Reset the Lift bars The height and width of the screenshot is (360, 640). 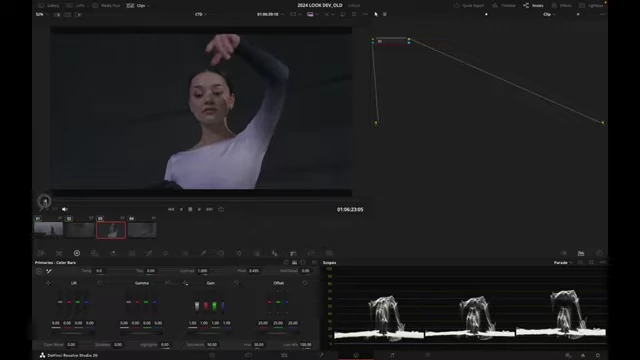click(100, 283)
